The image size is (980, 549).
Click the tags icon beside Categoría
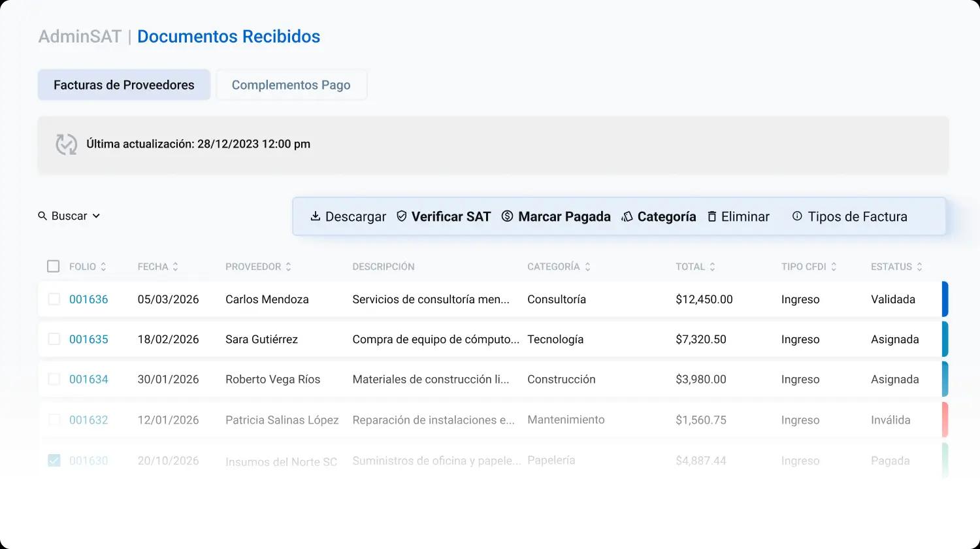pyautogui.click(x=627, y=216)
